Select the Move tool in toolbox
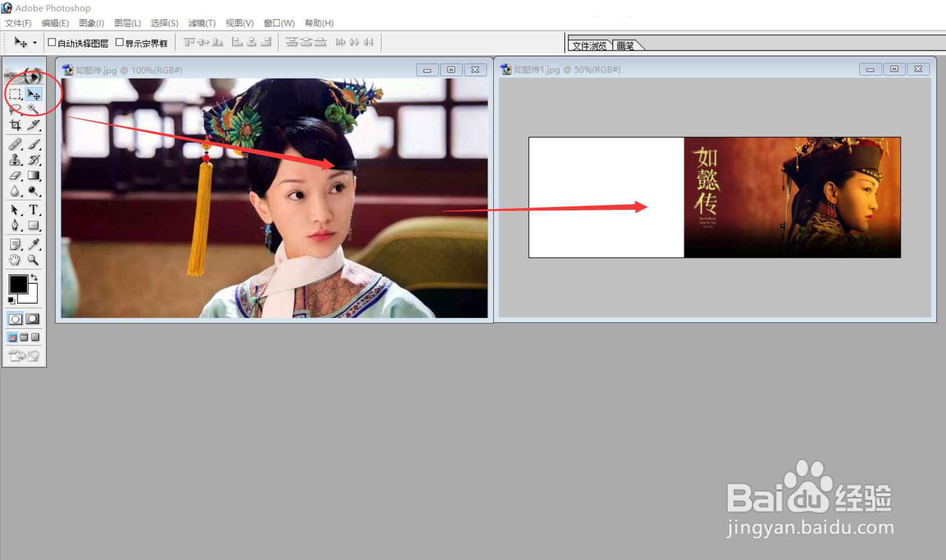 34,94
